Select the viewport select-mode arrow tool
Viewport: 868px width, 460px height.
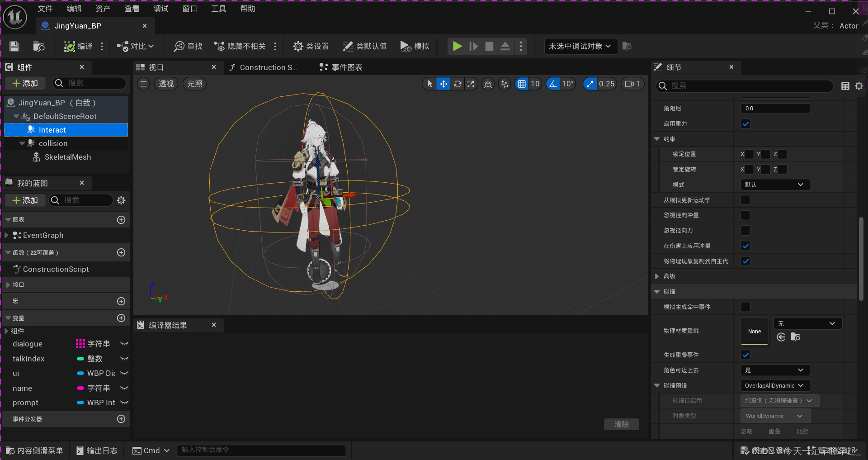tap(429, 84)
